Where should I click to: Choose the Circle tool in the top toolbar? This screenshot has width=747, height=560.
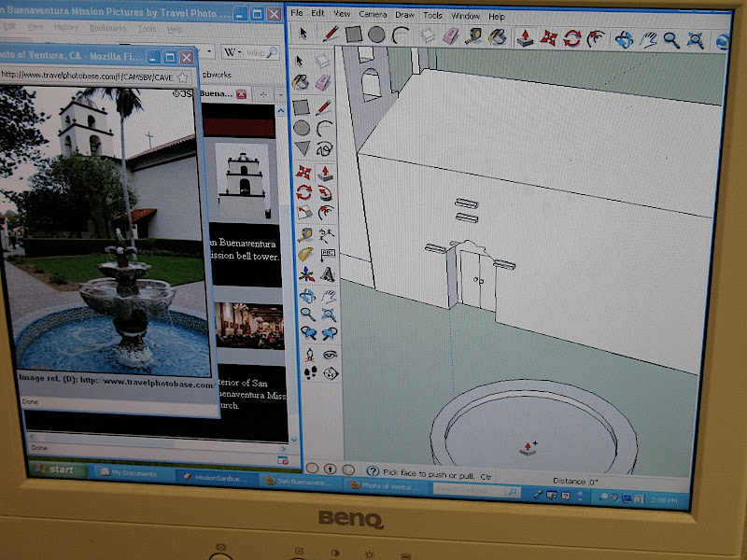coord(376,35)
